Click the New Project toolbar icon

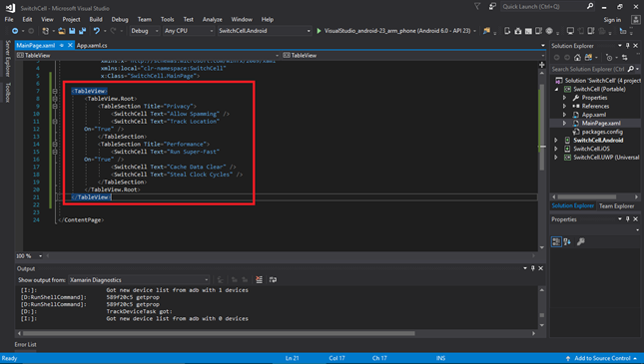tap(46, 31)
